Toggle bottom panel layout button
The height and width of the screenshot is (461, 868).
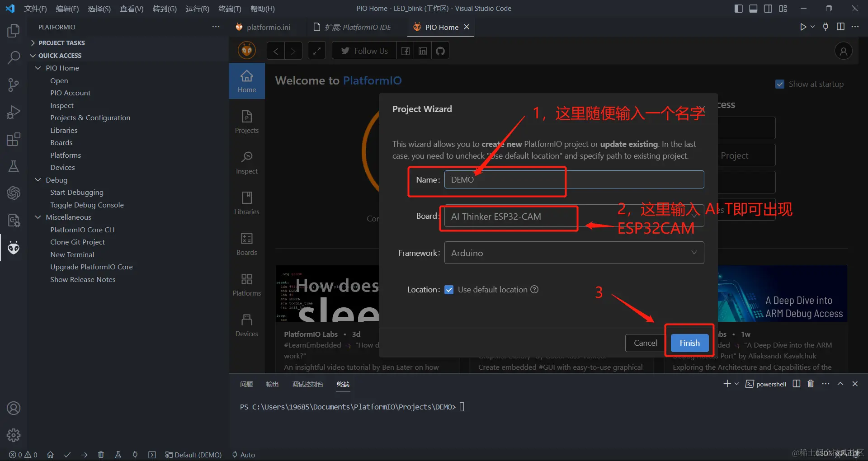[x=753, y=9]
